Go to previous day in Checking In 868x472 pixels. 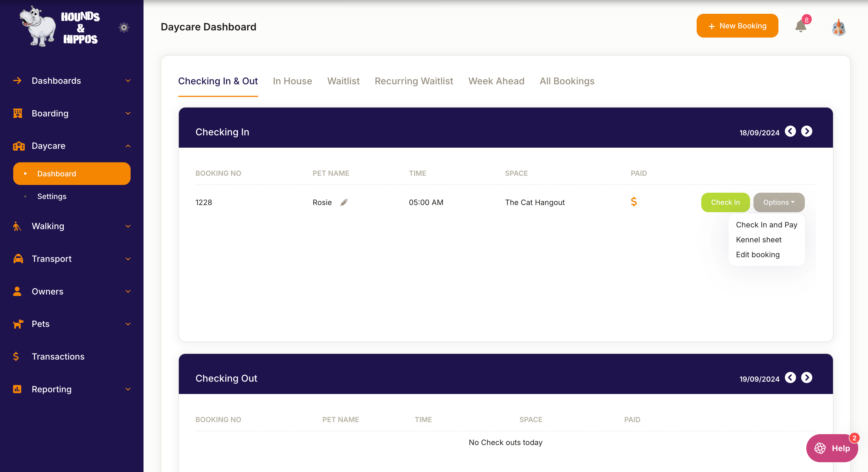(x=790, y=131)
